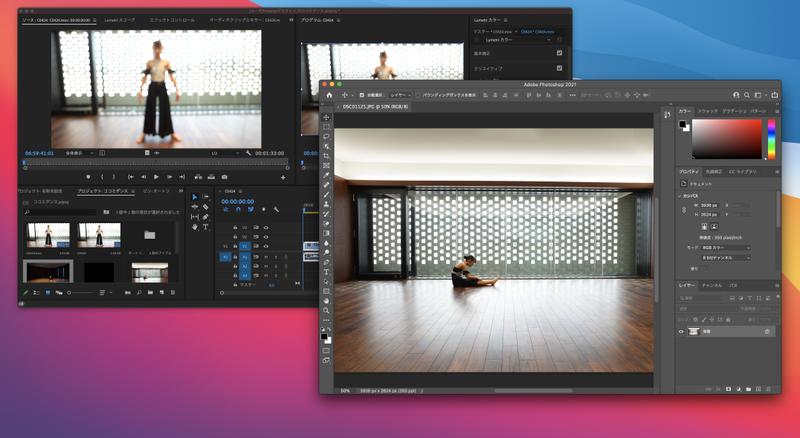Toggle the first Lumetri Color section checkbox
The image size is (800, 438).
click(559, 53)
